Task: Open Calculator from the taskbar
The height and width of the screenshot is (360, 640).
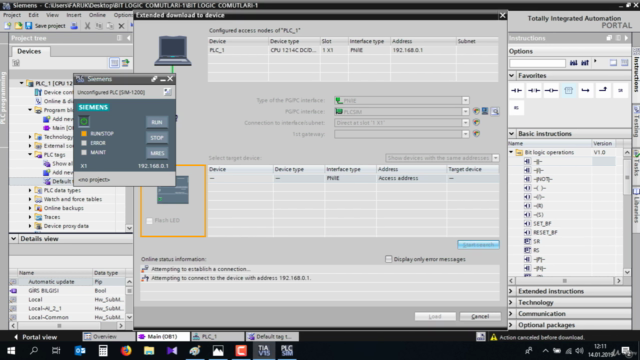Action: [x=103, y=351]
